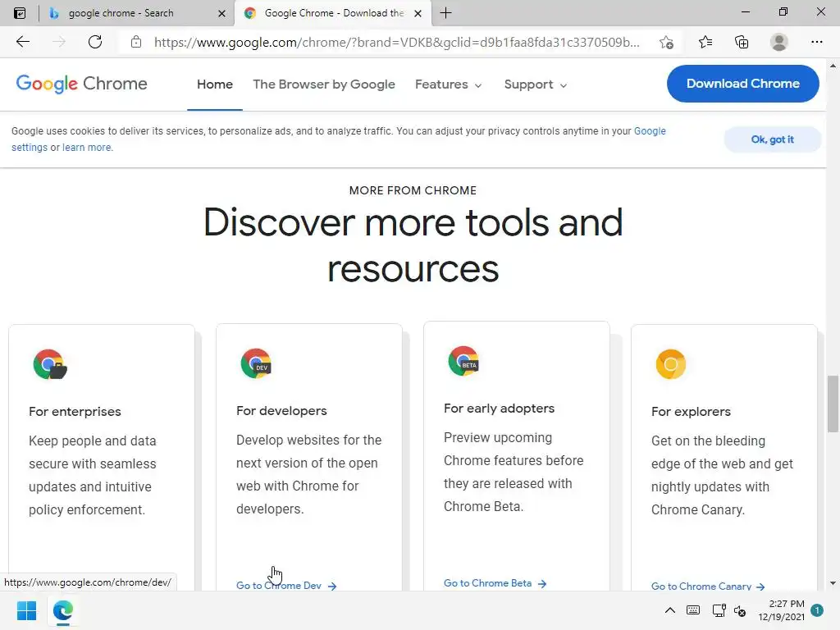Image resolution: width=840 pixels, height=630 pixels.
Task: Open the 'learn more' link
Action: [87, 148]
